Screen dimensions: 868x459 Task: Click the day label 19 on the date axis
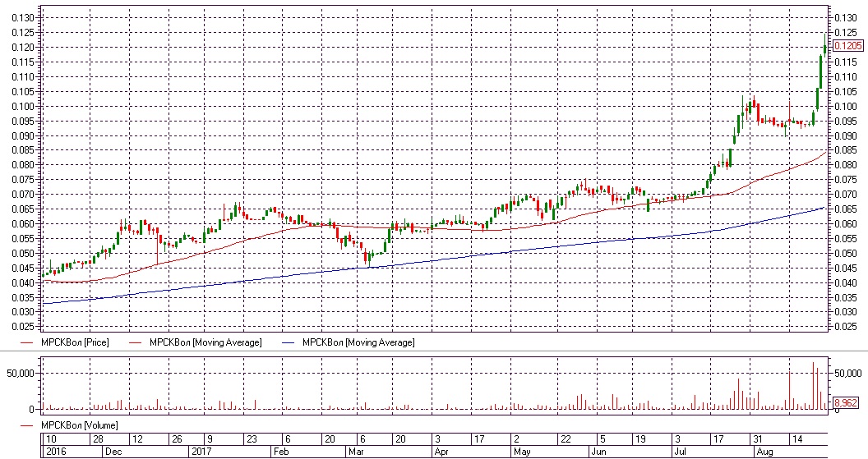(640, 439)
